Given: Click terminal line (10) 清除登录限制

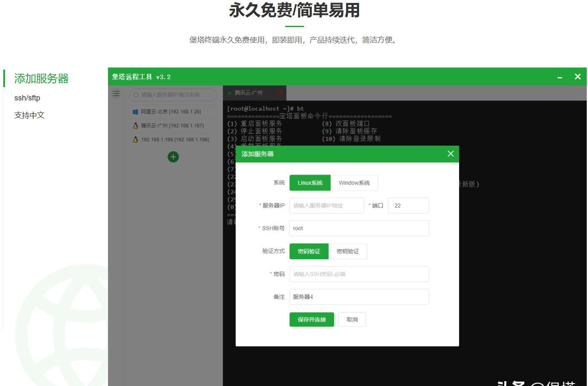Looking at the screenshot, I should (x=351, y=139).
